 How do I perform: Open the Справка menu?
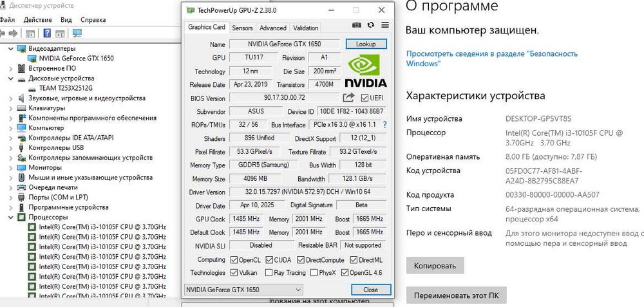coord(93,20)
